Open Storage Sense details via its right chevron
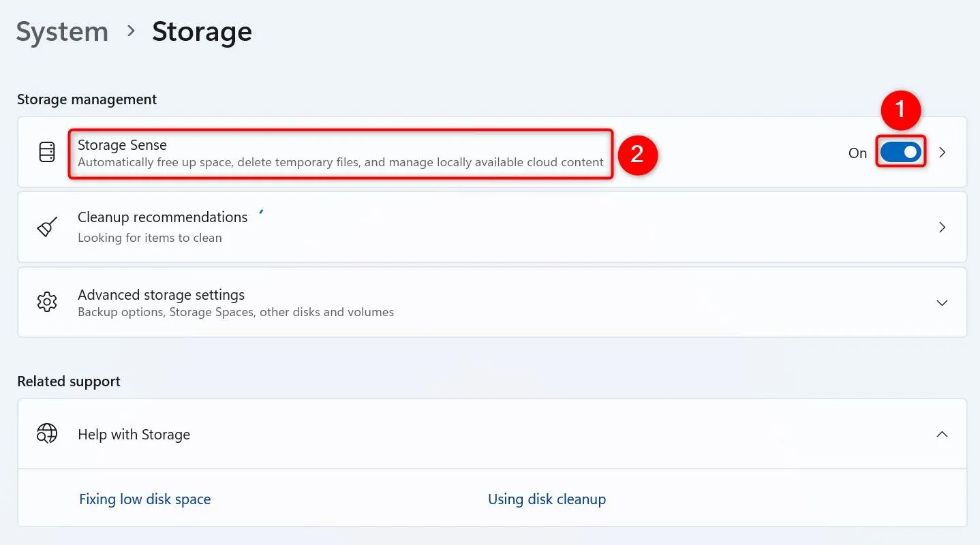Image resolution: width=980 pixels, height=545 pixels. [x=942, y=153]
